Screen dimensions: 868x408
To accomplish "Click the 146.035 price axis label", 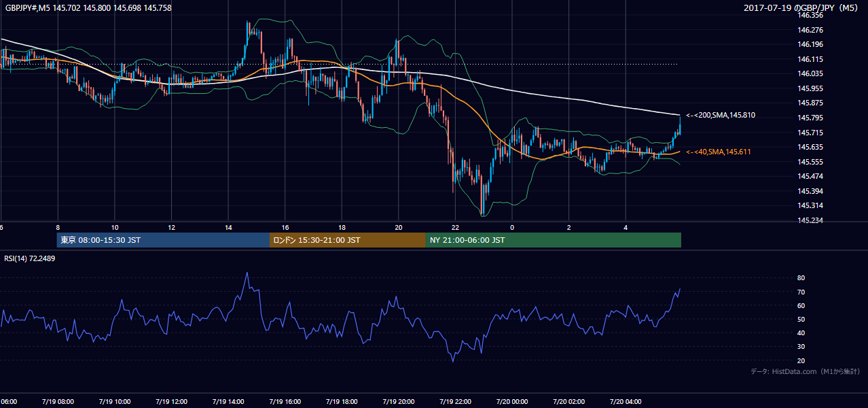I will pyautogui.click(x=810, y=73).
